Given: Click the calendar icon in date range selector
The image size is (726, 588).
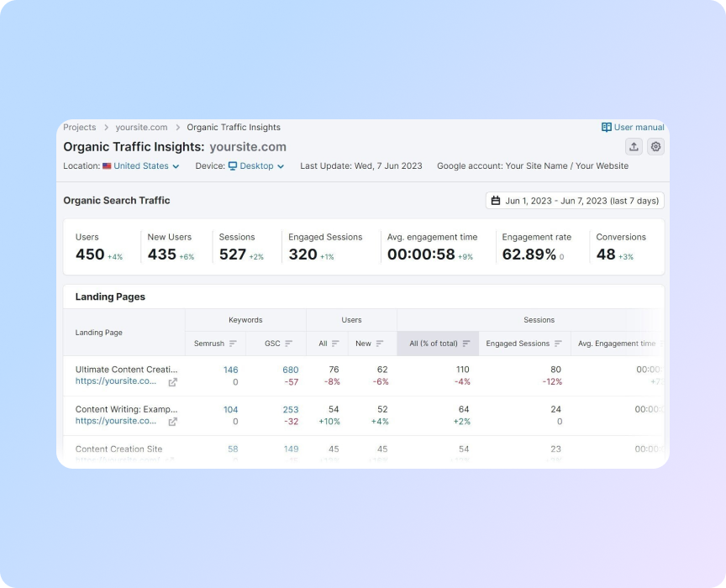Looking at the screenshot, I should 496,200.
